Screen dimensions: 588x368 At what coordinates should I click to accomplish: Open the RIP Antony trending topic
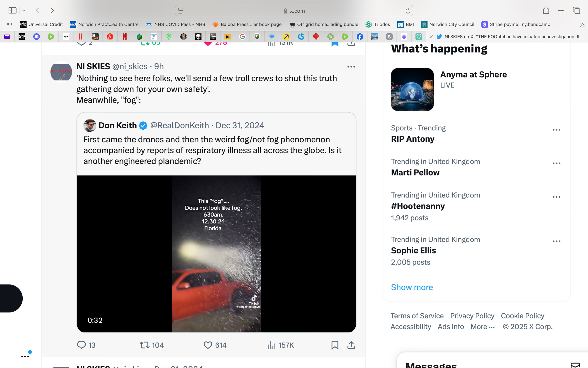click(413, 139)
